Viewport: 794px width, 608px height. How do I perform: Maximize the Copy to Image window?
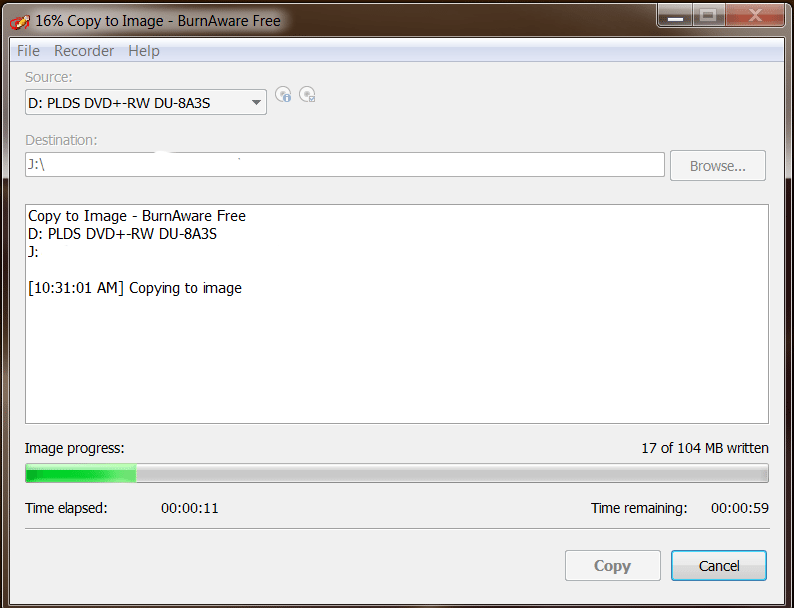708,16
